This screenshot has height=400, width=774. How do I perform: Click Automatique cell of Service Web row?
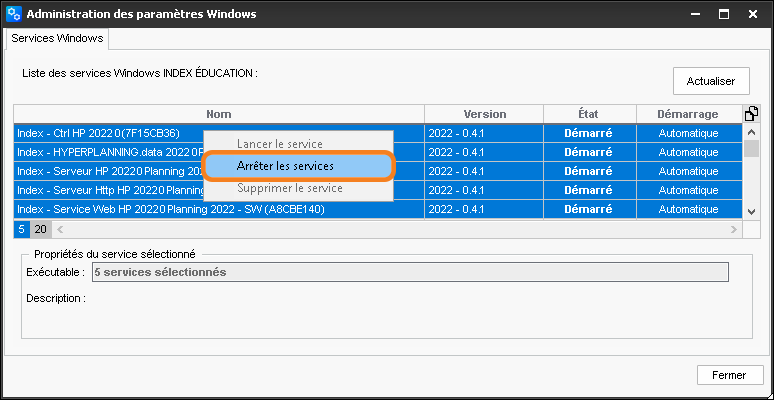click(x=689, y=209)
